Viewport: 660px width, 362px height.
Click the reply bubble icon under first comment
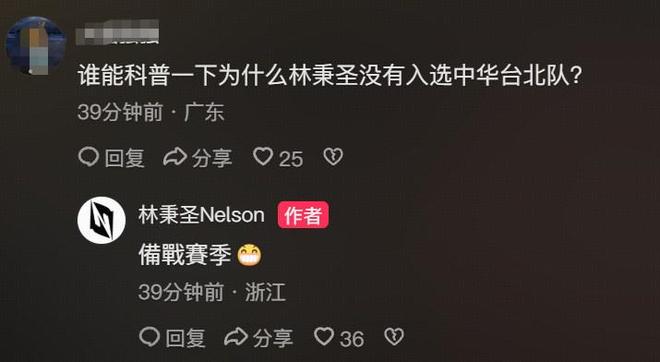[x=89, y=157]
